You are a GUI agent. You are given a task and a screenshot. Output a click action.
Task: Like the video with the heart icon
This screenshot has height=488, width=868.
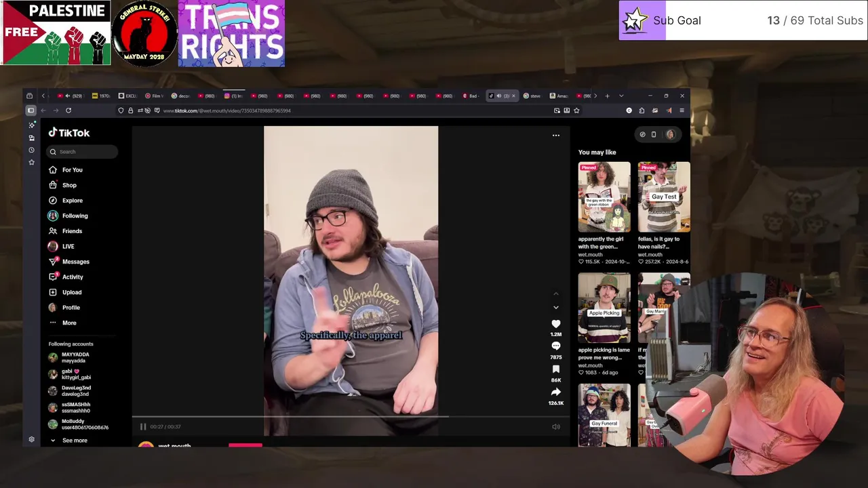tap(556, 324)
